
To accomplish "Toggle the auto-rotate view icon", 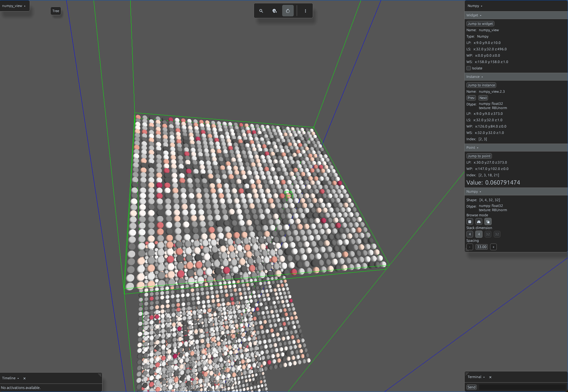I will tap(288, 11).
